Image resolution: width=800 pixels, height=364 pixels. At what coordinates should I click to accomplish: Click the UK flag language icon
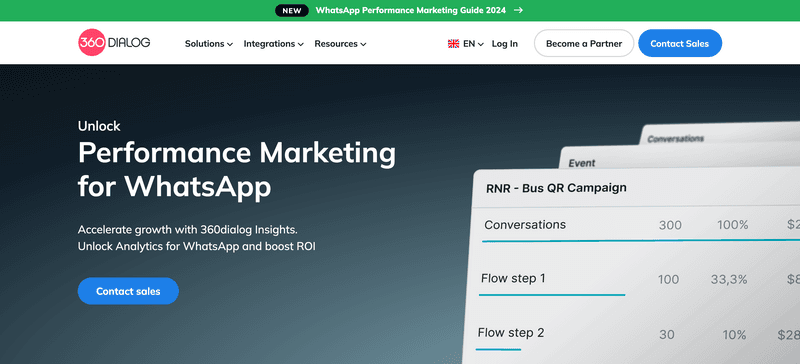coord(453,44)
